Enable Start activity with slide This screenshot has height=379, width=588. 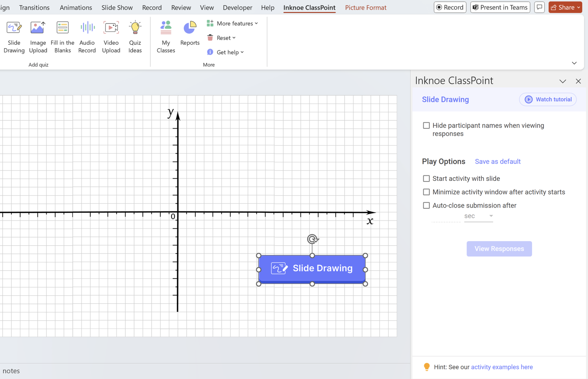pyautogui.click(x=426, y=178)
